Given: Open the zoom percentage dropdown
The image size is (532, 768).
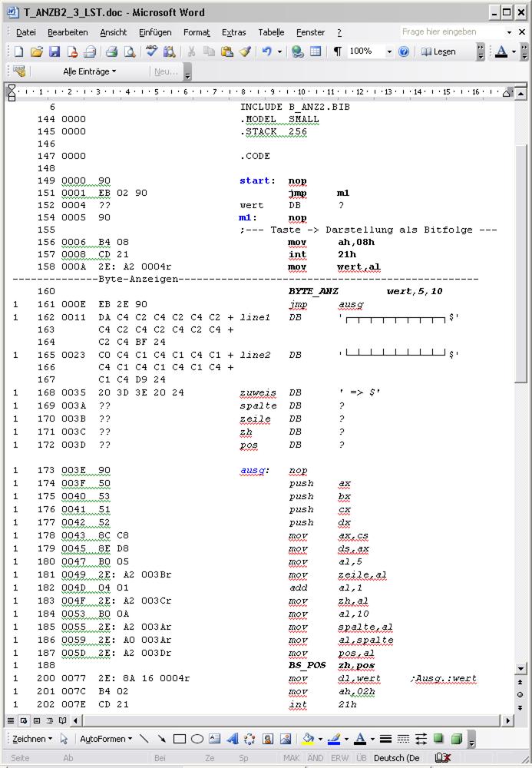Looking at the screenshot, I should [389, 51].
